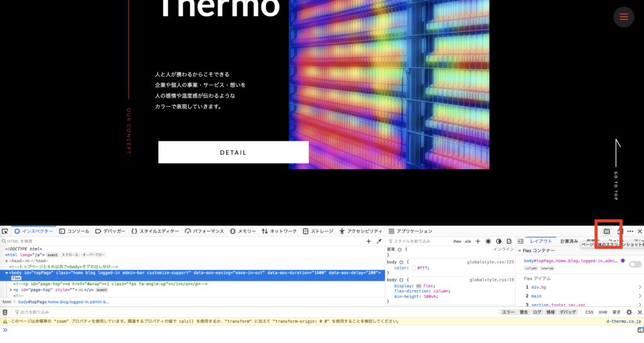Open console settings gear icon
The width and height of the screenshot is (644, 343).
point(629,312)
